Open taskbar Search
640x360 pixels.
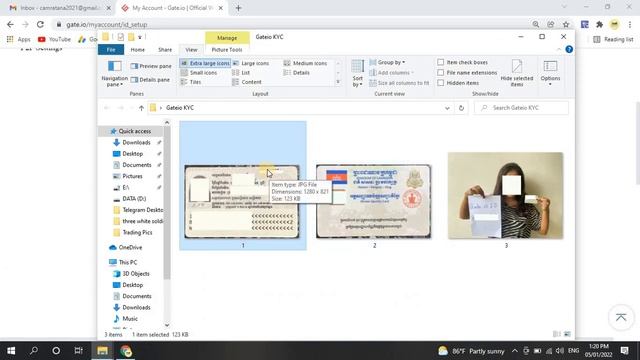[34, 351]
